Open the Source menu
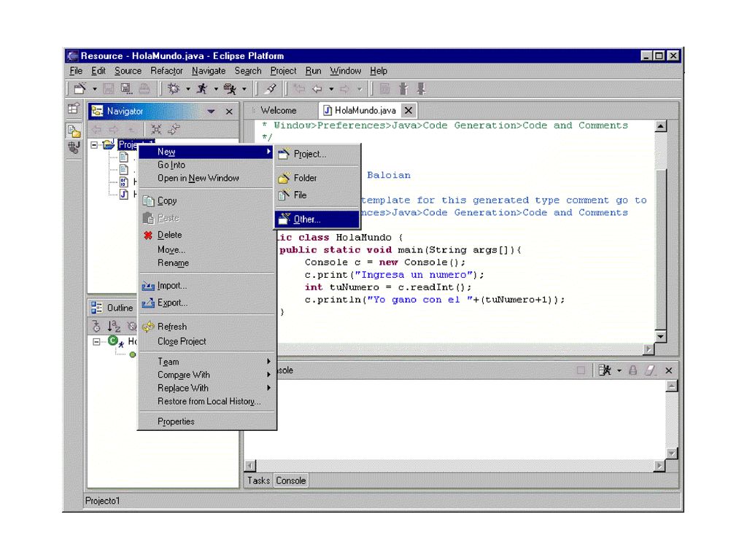This screenshot has height=560, width=747. (x=128, y=71)
